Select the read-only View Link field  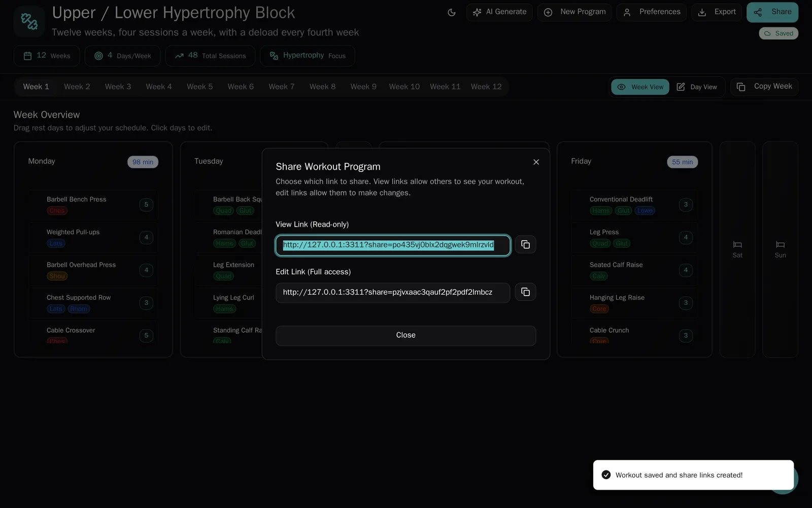tap(393, 245)
